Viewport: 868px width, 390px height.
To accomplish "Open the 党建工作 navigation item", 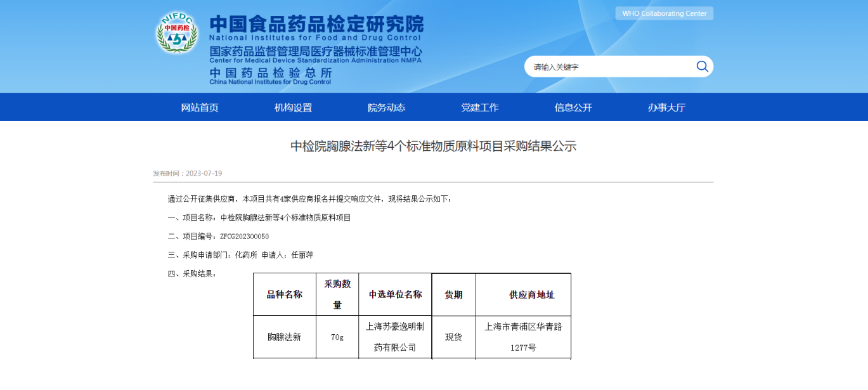I will tap(479, 108).
